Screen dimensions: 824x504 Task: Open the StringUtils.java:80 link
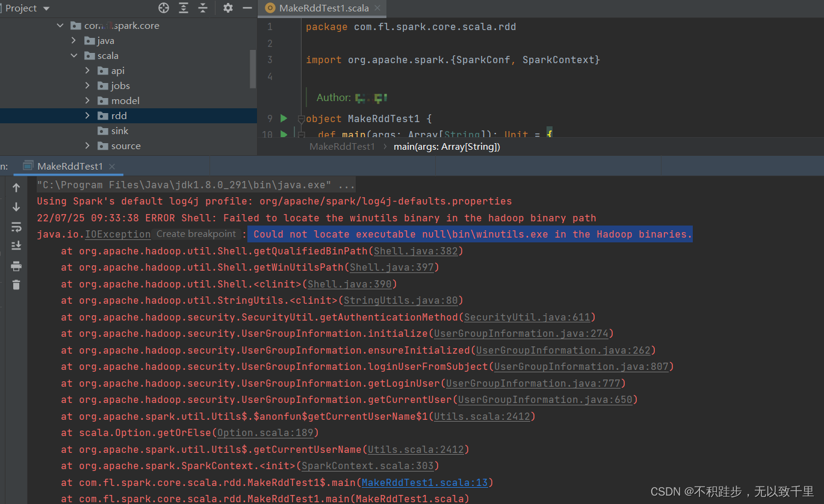(x=400, y=301)
